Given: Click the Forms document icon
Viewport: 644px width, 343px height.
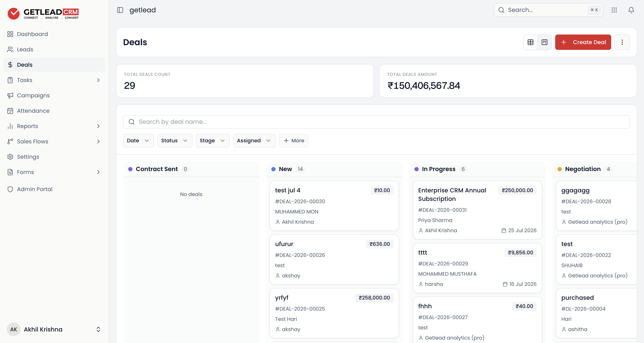Looking at the screenshot, I should click(x=10, y=172).
